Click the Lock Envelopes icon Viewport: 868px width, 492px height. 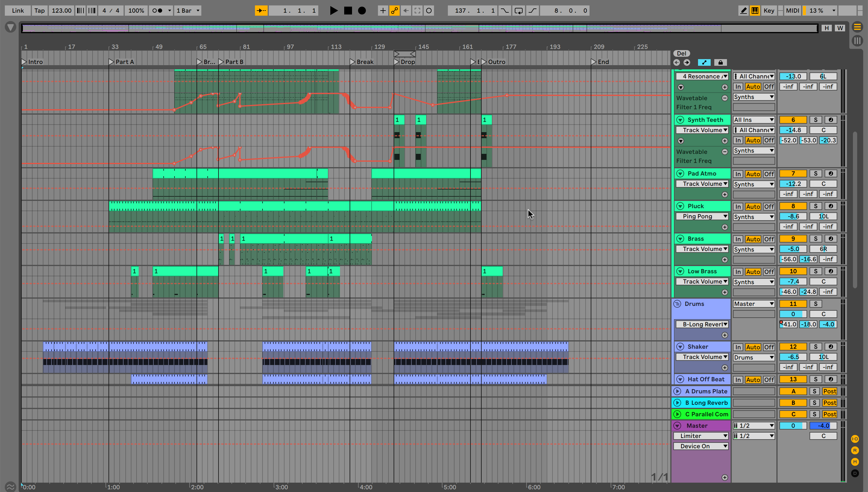(720, 62)
